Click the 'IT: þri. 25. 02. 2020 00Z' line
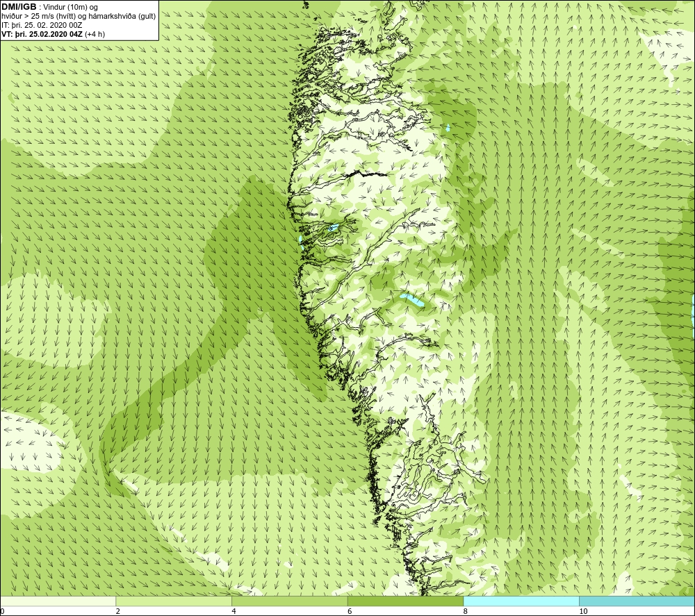The height and width of the screenshot is (616, 695). tap(42, 25)
